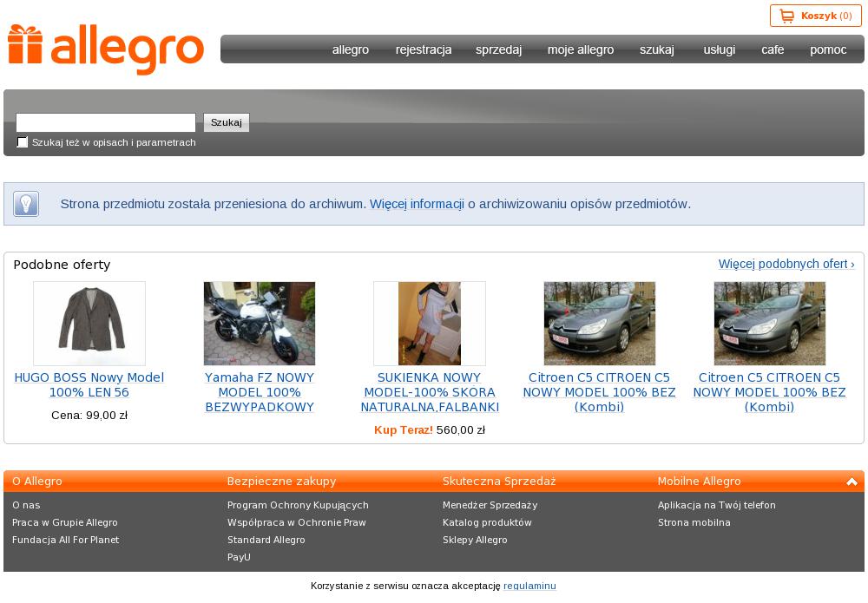Open the dress offer thumbnail
The width and height of the screenshot is (868, 603).
pos(430,324)
